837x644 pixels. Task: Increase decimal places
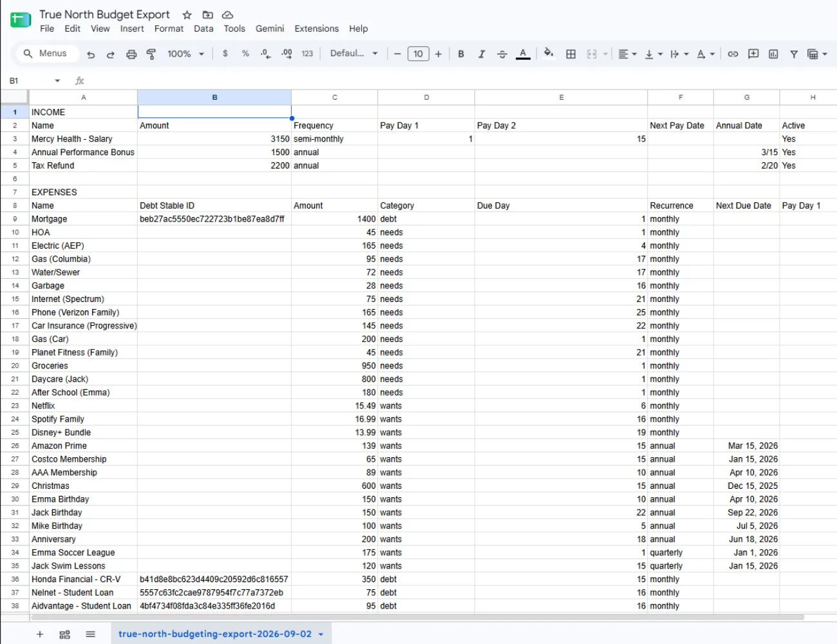click(287, 53)
